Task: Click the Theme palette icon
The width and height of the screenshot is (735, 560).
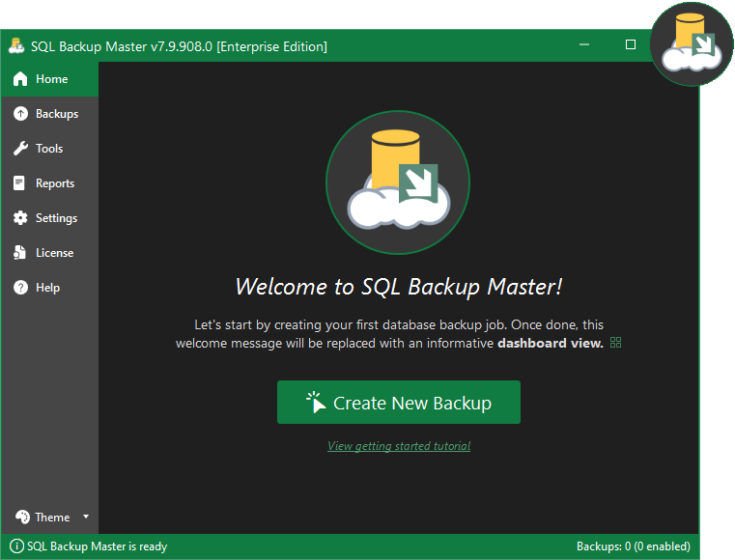Action: point(22,517)
